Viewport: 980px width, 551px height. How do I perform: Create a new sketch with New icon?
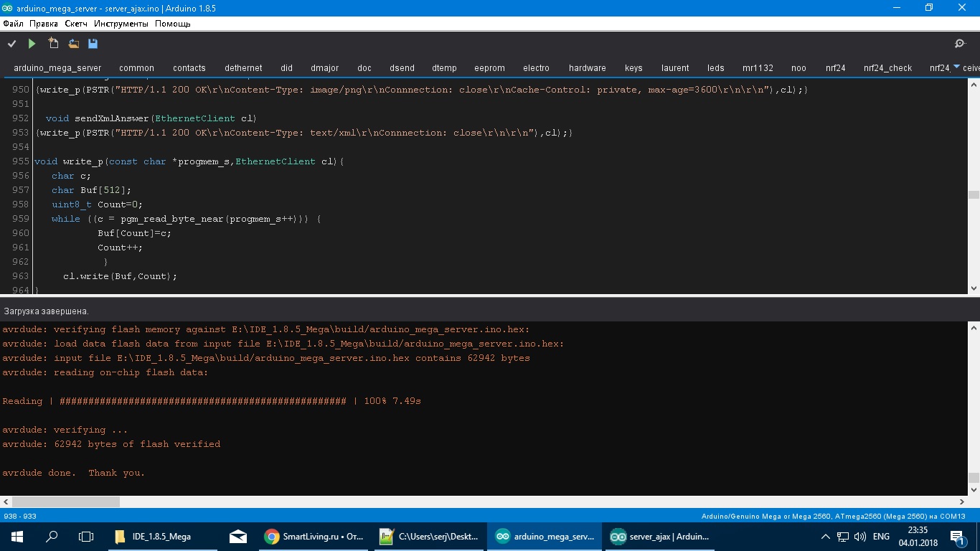coord(53,44)
